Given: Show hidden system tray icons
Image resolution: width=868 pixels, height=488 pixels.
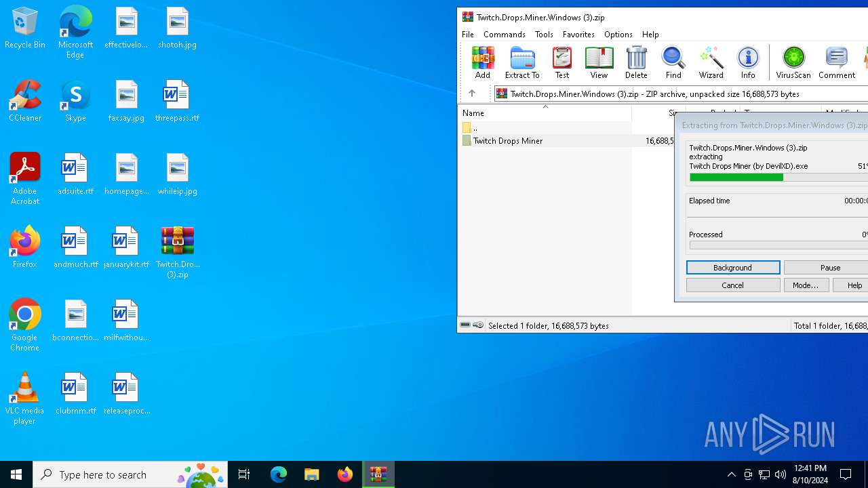Looking at the screenshot, I should (731, 474).
